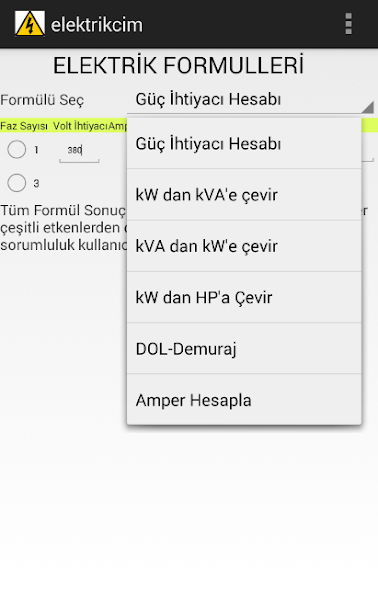Tap the Formülü Seç label
378x592 pixels.
click(x=42, y=100)
